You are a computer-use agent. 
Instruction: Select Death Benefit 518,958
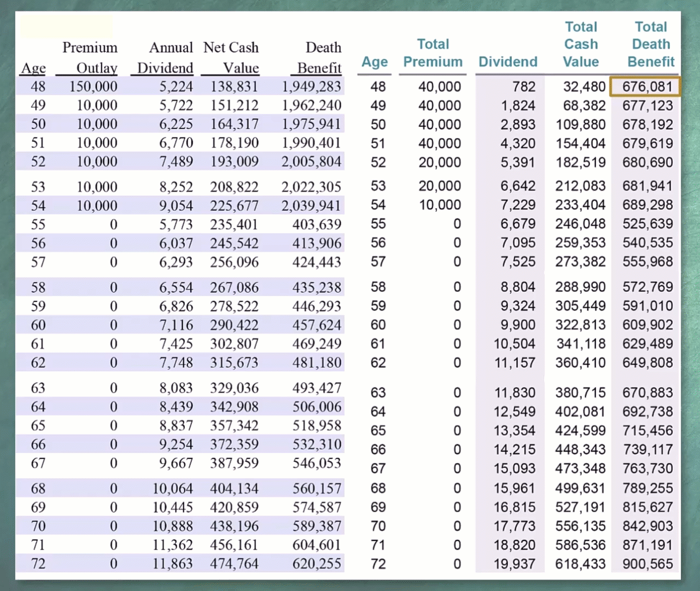tap(317, 426)
